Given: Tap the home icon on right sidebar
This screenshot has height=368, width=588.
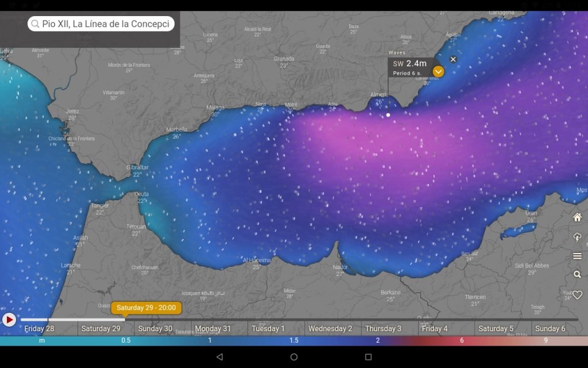Looking at the screenshot, I should [577, 217].
